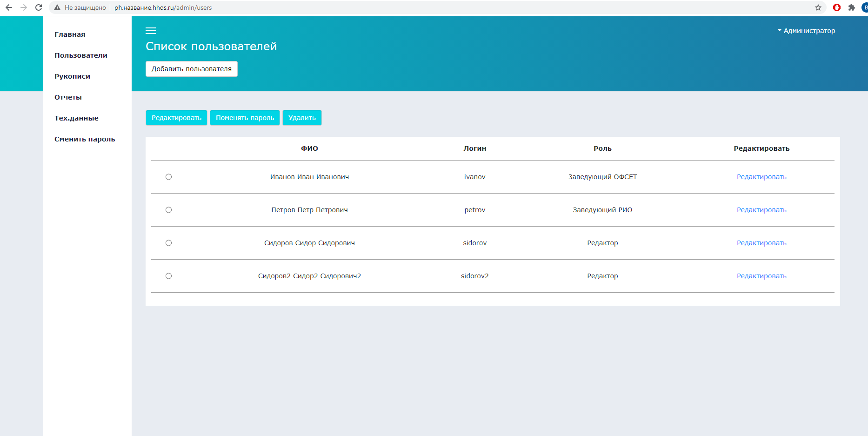Viewport: 868px width, 436px height.
Task: Click Редактировать link in petrov row
Action: 761,210
